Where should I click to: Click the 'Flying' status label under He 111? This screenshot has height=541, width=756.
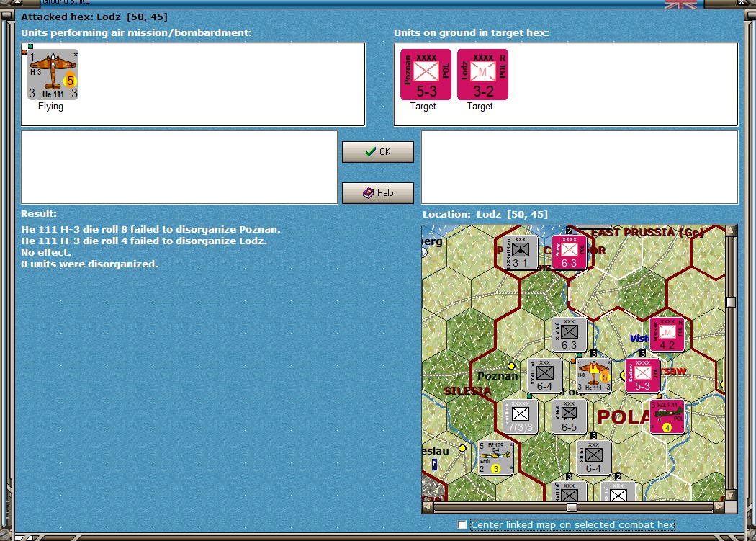click(x=50, y=106)
